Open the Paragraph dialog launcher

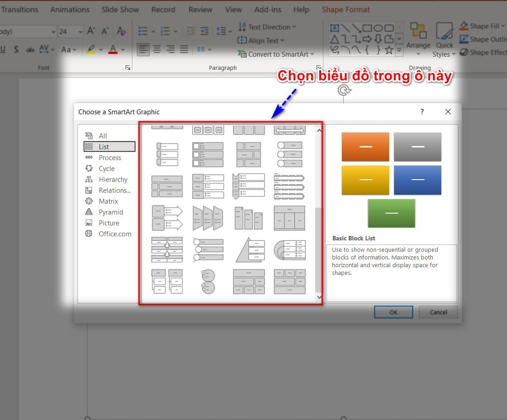click(x=318, y=67)
